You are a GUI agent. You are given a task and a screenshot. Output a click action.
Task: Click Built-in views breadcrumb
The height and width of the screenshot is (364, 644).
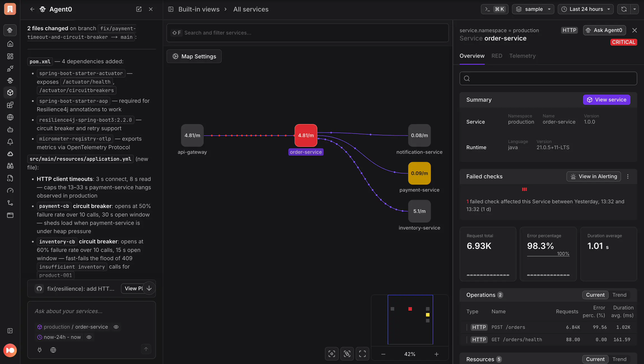click(199, 9)
